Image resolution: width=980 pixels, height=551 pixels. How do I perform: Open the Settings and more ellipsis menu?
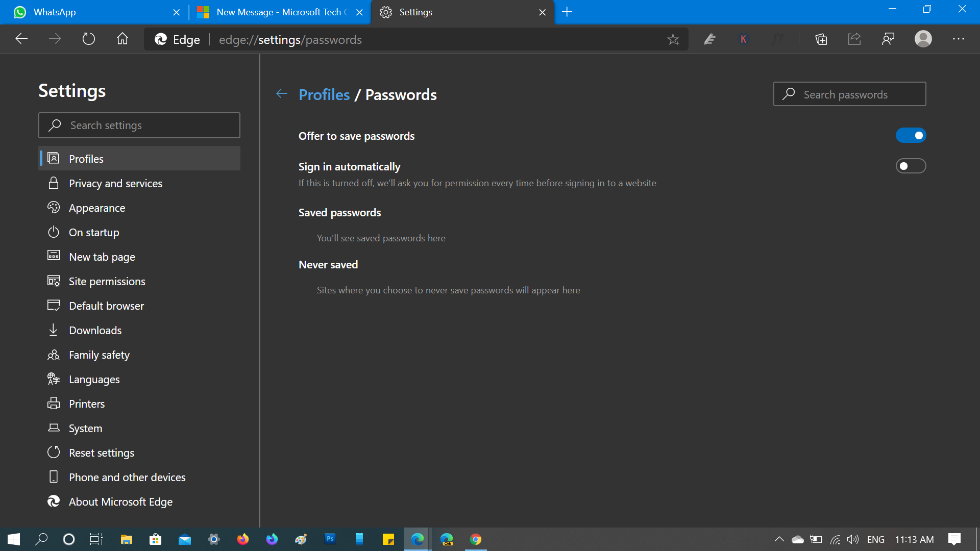(959, 39)
